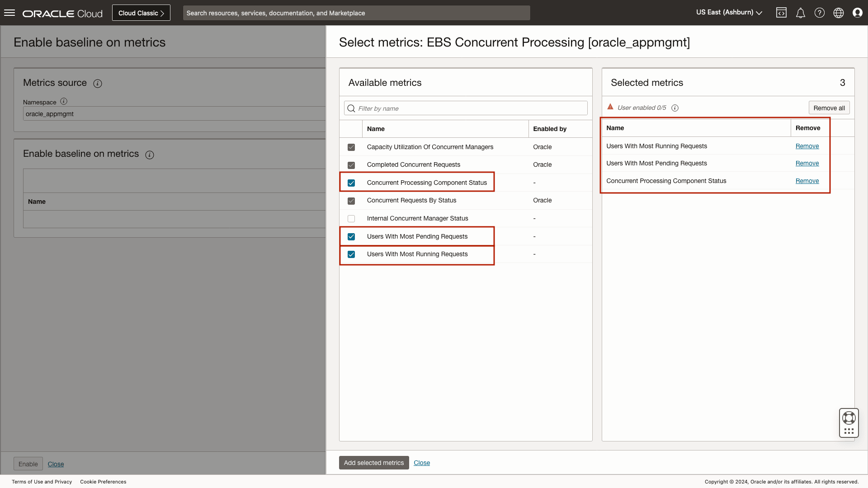This screenshot has width=868, height=488.
Task: Remove Users With Most Pending Requests
Action: click(x=807, y=163)
